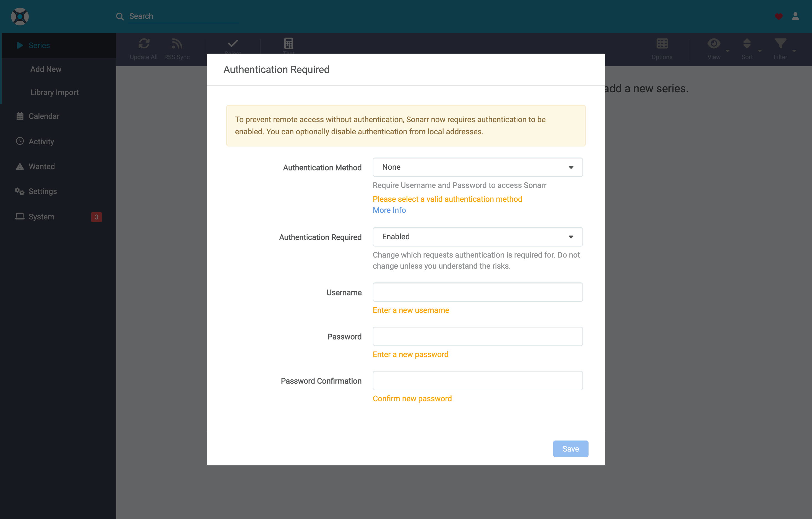Click the Series play icon in sidebar
Screen dimensions: 812x519
click(x=20, y=45)
